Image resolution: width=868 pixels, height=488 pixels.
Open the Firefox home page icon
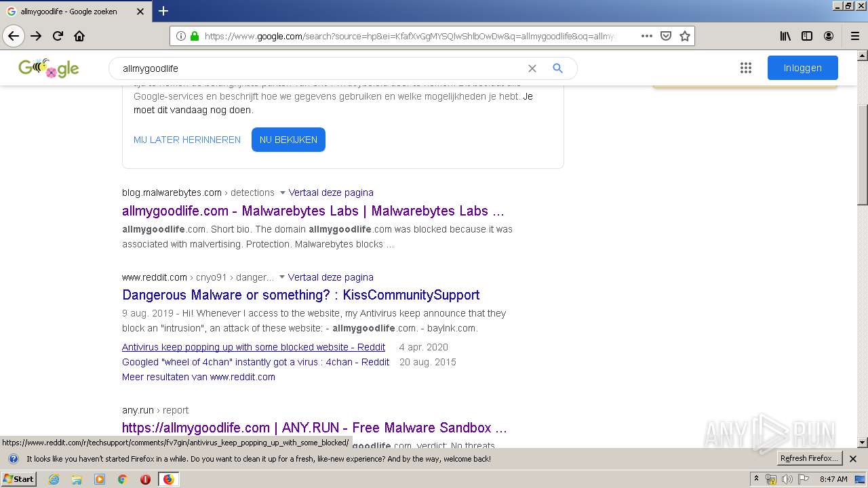tap(79, 36)
